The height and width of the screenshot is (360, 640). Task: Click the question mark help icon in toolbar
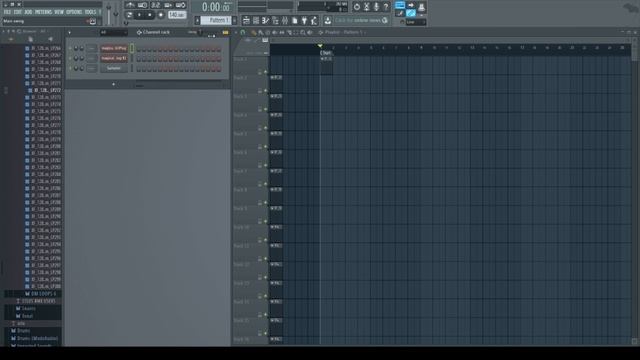coord(386,7)
